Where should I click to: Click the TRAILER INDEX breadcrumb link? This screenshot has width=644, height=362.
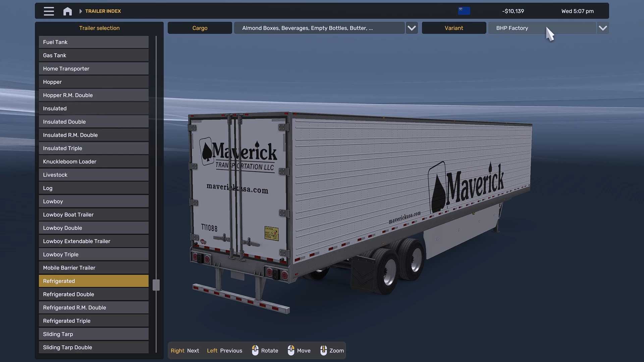point(103,11)
